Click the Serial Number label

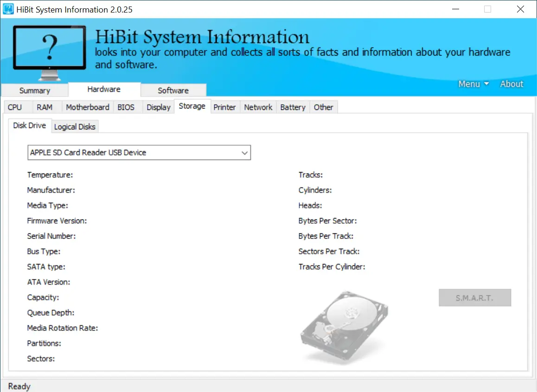coord(51,236)
